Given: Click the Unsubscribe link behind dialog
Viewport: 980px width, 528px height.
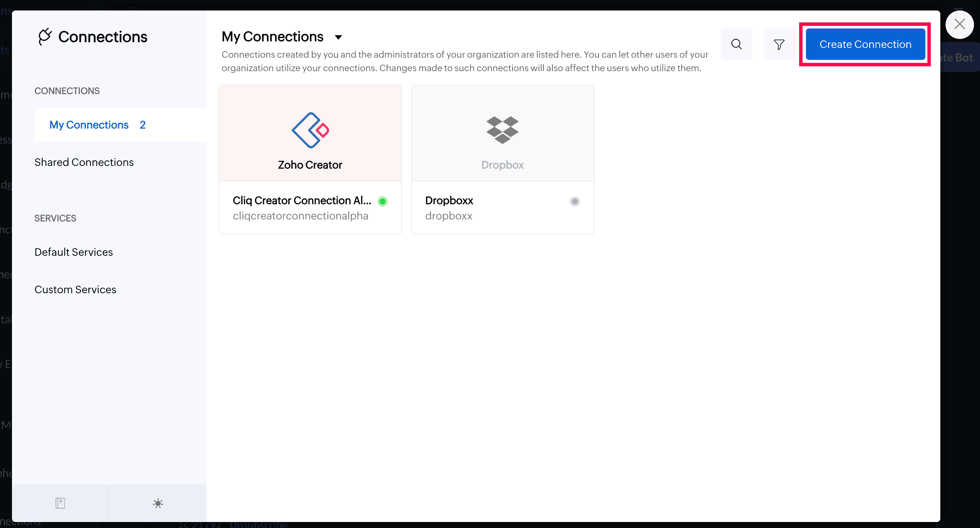Looking at the screenshot, I should pos(259,525).
